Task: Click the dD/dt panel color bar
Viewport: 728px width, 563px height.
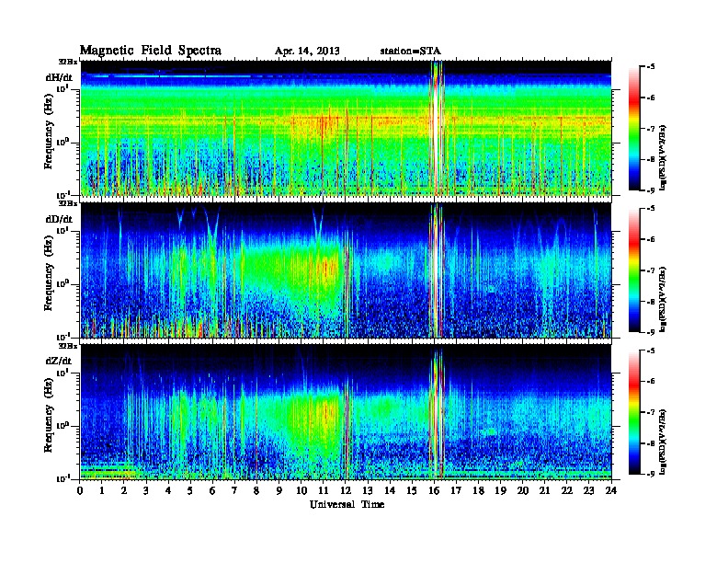Action: click(633, 270)
